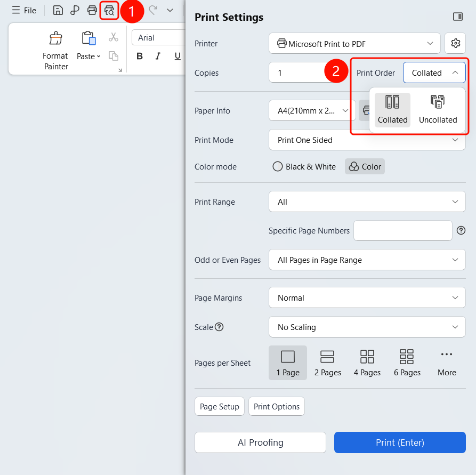Click the Cut scissors icon
Viewport: 476px width, 475px height.
[114, 37]
